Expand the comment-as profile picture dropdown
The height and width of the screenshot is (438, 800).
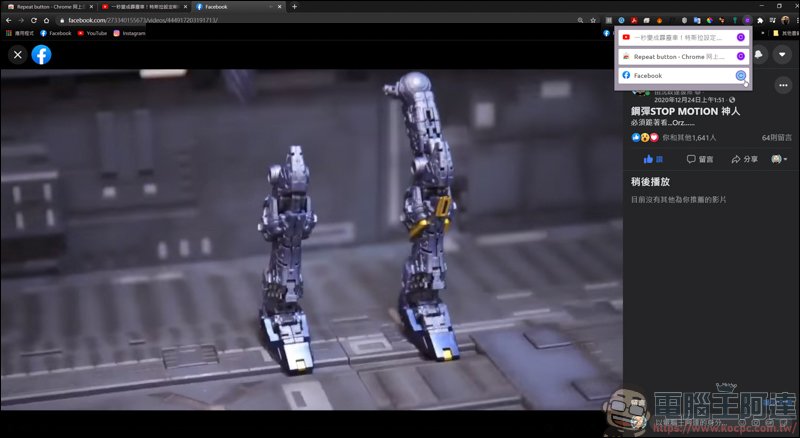click(779, 159)
